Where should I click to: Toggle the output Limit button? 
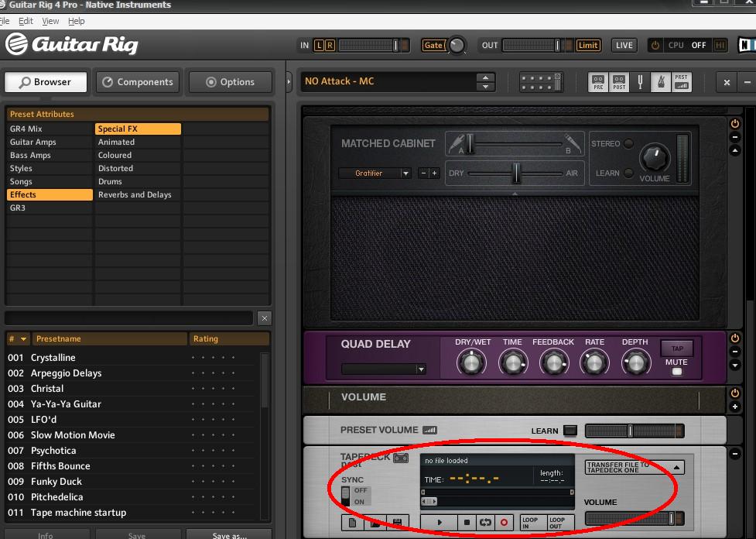(x=588, y=46)
